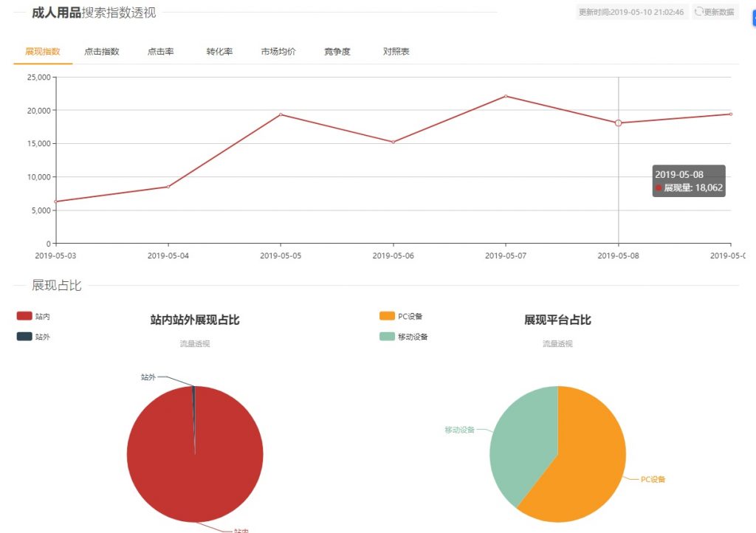The width and height of the screenshot is (756, 533).
Task: Click the 2019-05-04 data point on chart
Action: pyautogui.click(x=168, y=187)
